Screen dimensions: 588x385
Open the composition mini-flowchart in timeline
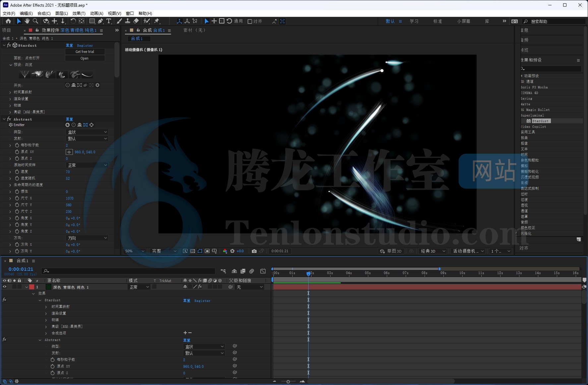pyautogui.click(x=223, y=271)
